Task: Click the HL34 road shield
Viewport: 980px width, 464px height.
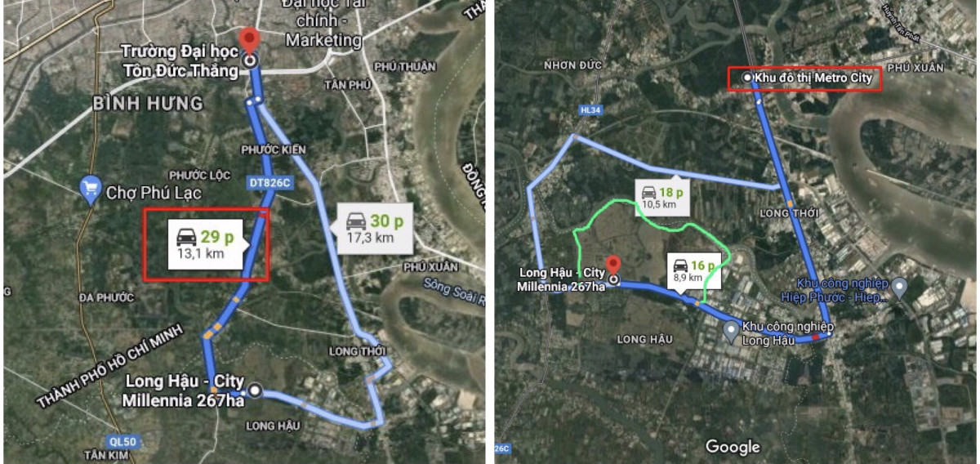Action: click(x=588, y=109)
